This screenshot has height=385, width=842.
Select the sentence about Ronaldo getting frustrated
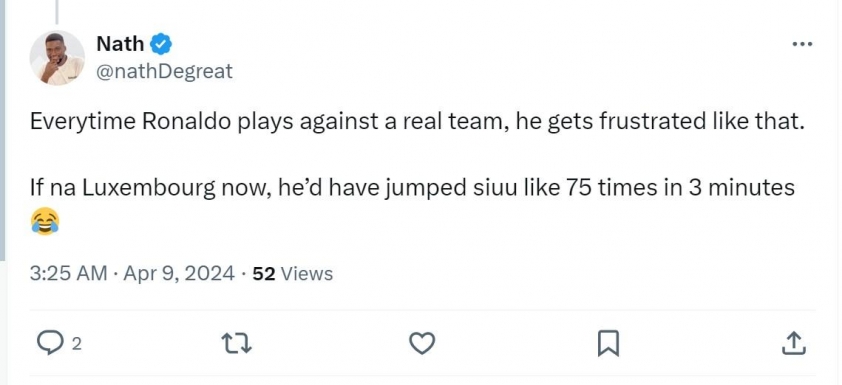418,123
